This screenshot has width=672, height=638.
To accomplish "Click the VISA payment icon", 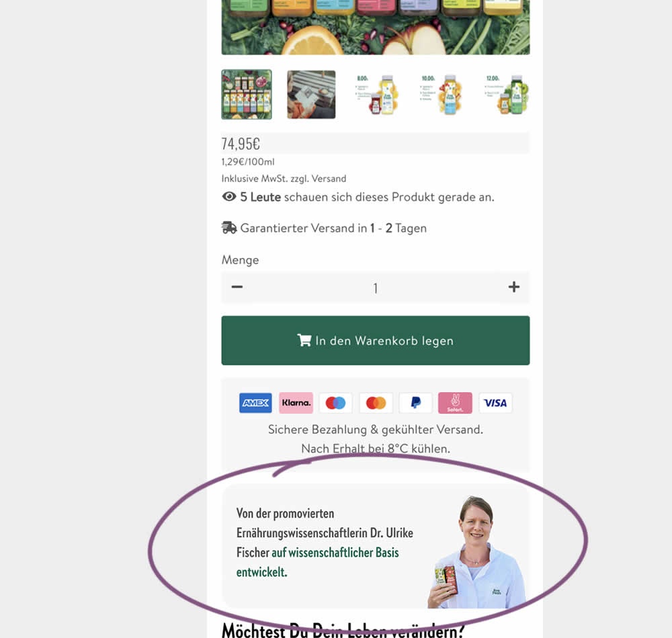I will tap(495, 403).
